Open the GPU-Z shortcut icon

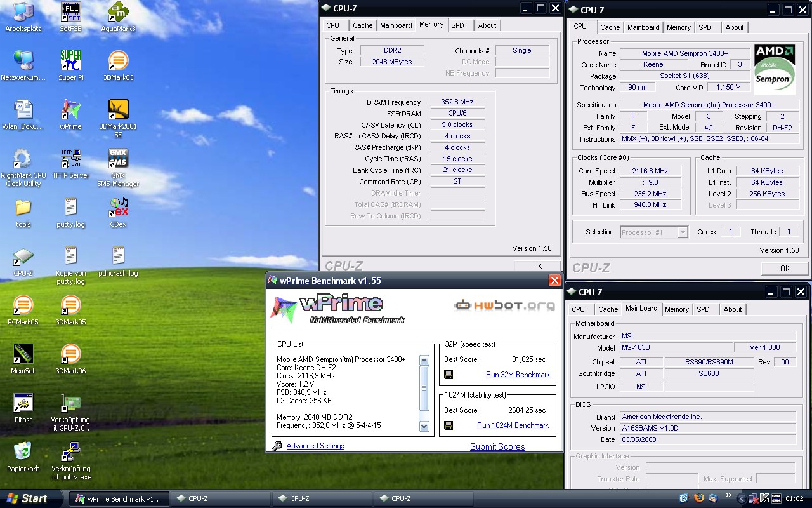tap(71, 403)
